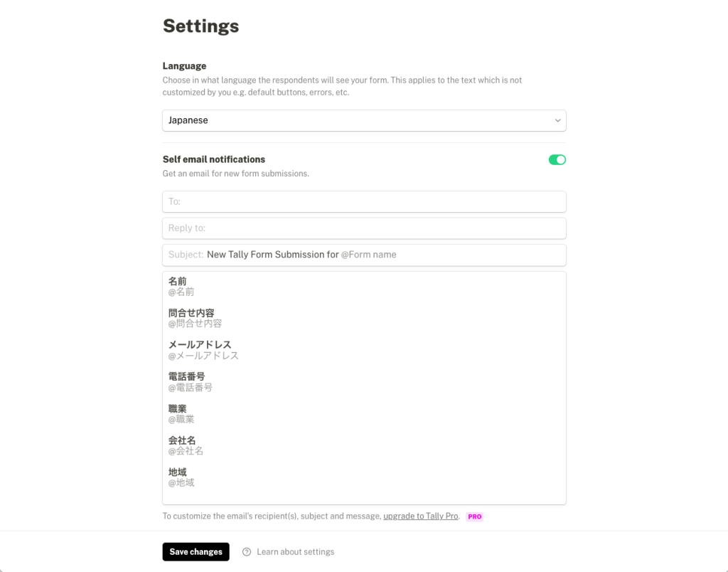Open the Japanese language dropdown
The image size is (728, 572).
[364, 120]
